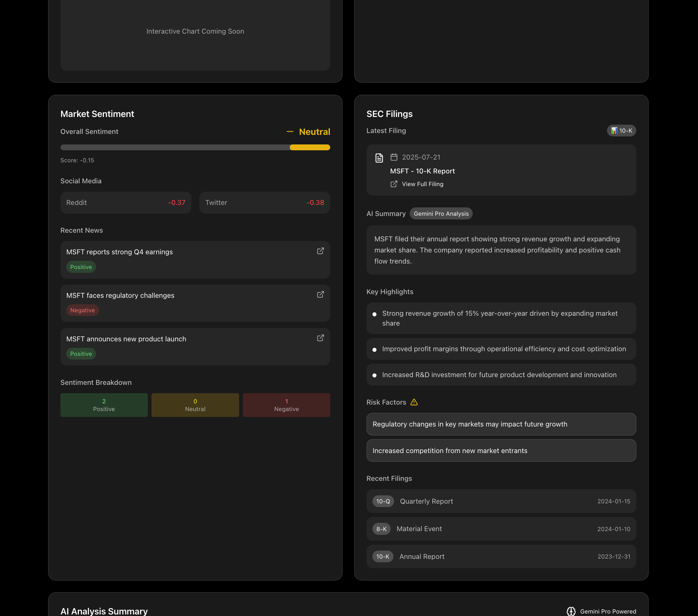Open external link for new product launch news
Viewport: 698px width, 616px height.
coord(320,338)
